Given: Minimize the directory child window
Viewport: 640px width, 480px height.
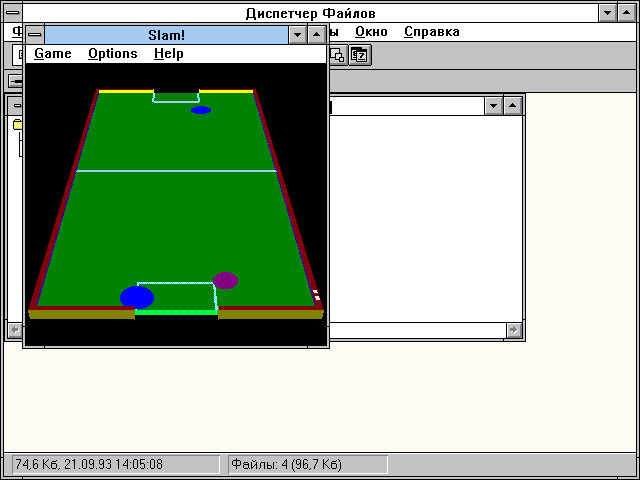Looking at the screenshot, I should coord(493,106).
